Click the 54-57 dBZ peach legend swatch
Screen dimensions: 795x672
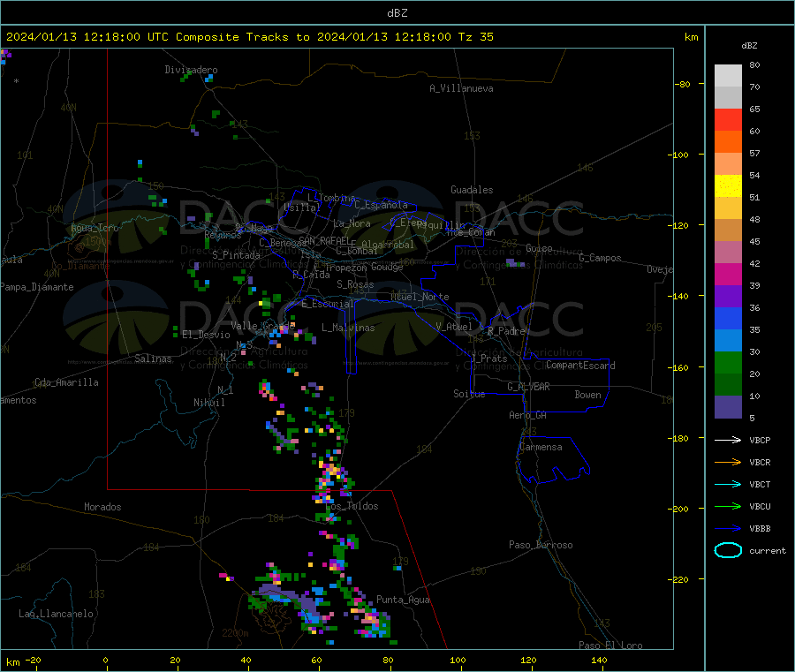pos(728,164)
